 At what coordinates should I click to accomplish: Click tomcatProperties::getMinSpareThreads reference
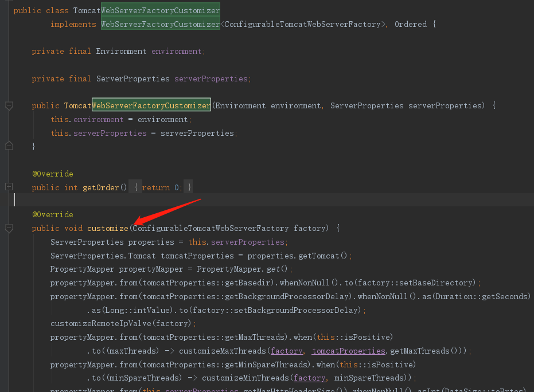click(x=225, y=364)
